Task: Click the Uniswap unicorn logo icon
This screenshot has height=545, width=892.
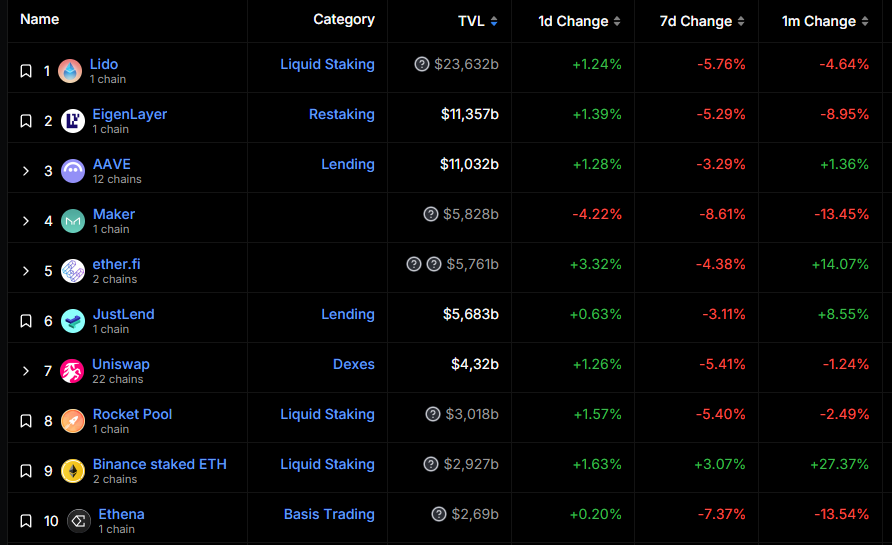Action: pos(72,371)
